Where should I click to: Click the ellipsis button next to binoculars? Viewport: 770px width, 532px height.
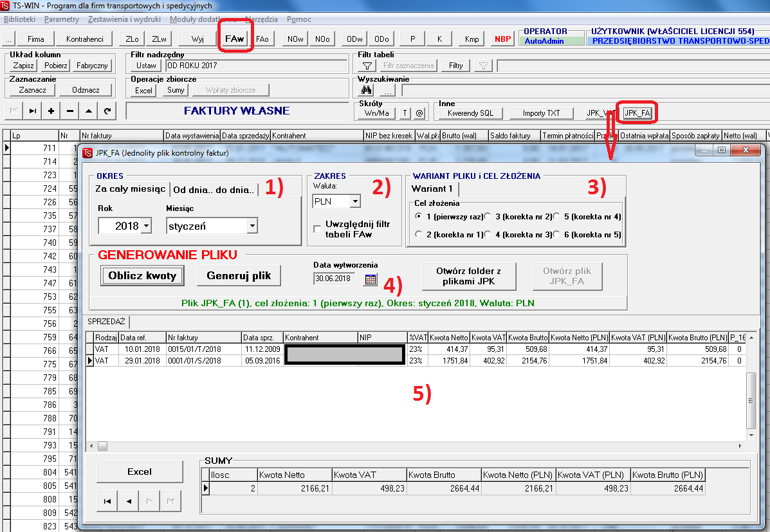point(387,91)
